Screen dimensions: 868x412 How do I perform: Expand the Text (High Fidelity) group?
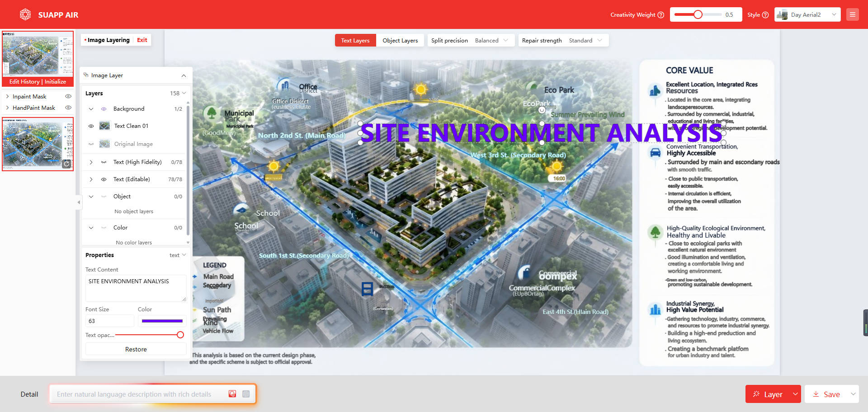91,162
